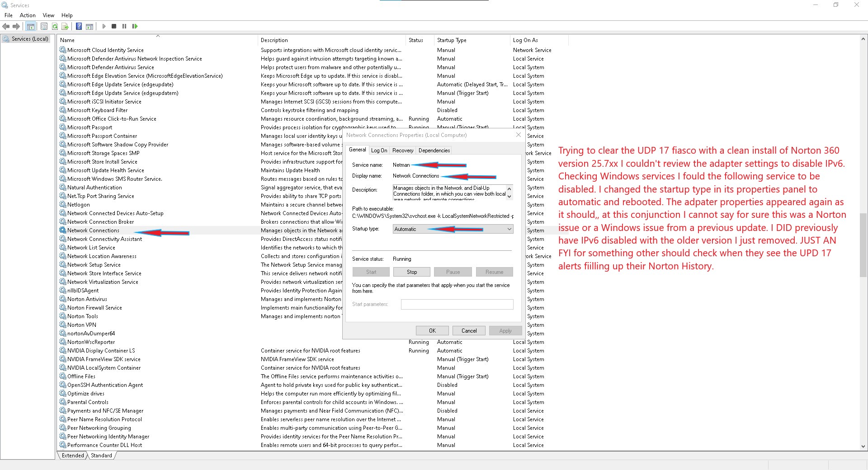Switch to the Standard view tab

(101, 456)
